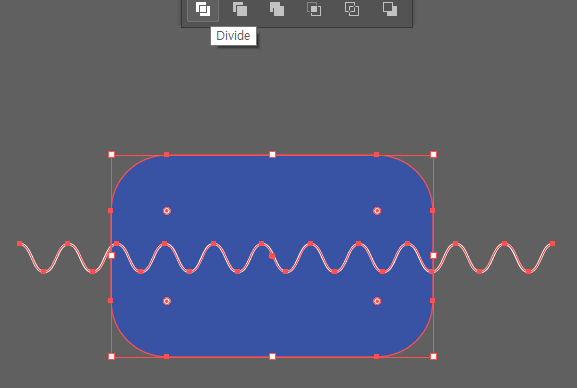Click the top-right bounding box handle
The height and width of the screenshot is (388, 577).
point(433,155)
